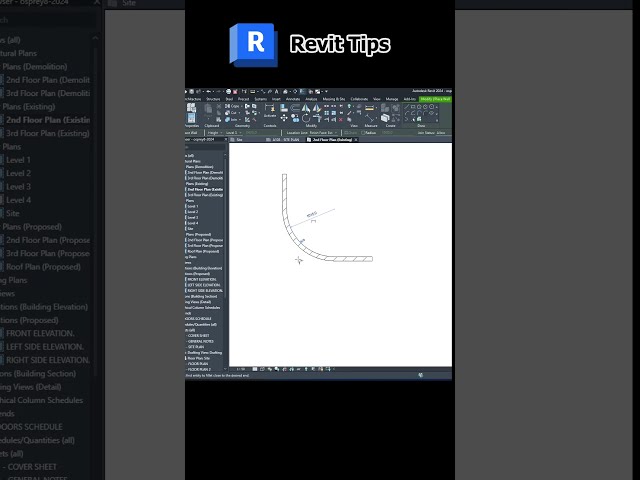Click the Create Similar icon
The height and width of the screenshot is (480, 640).
pyautogui.click(x=385, y=119)
